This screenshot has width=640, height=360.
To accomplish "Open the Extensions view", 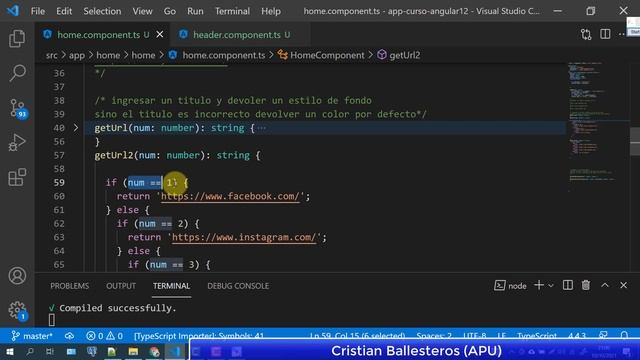I will point(17,178).
